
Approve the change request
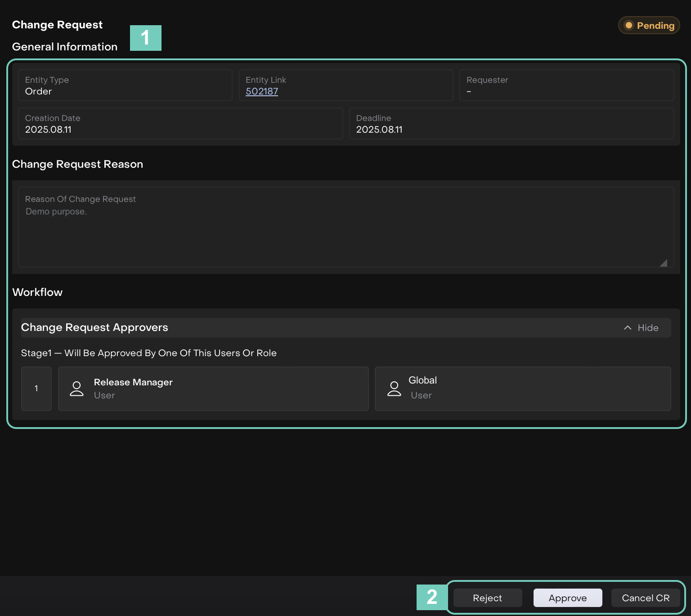click(x=567, y=598)
